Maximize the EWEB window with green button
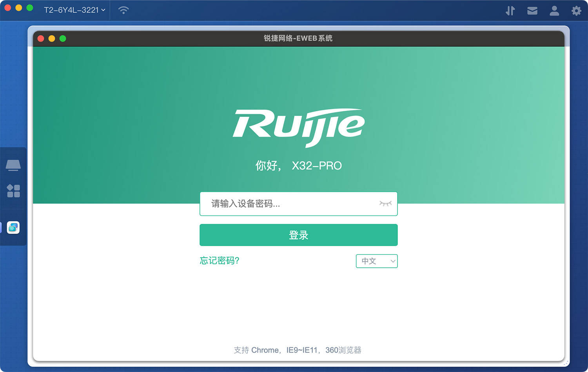Image resolution: width=588 pixels, height=372 pixels. tap(63, 38)
